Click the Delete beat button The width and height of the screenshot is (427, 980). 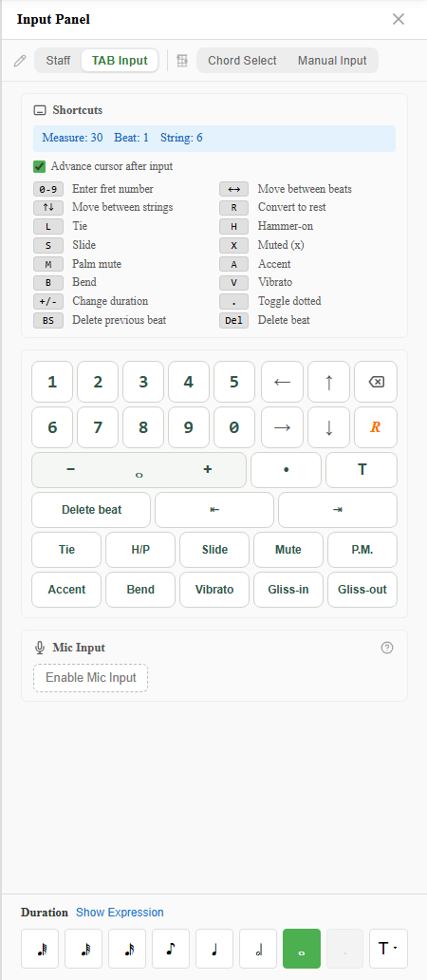click(x=91, y=510)
